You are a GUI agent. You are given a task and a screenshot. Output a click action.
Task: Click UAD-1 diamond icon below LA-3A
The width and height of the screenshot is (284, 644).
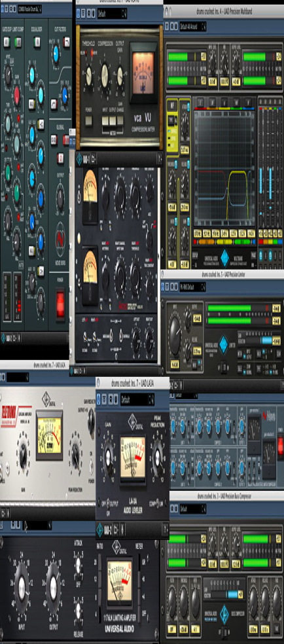[99, 529]
